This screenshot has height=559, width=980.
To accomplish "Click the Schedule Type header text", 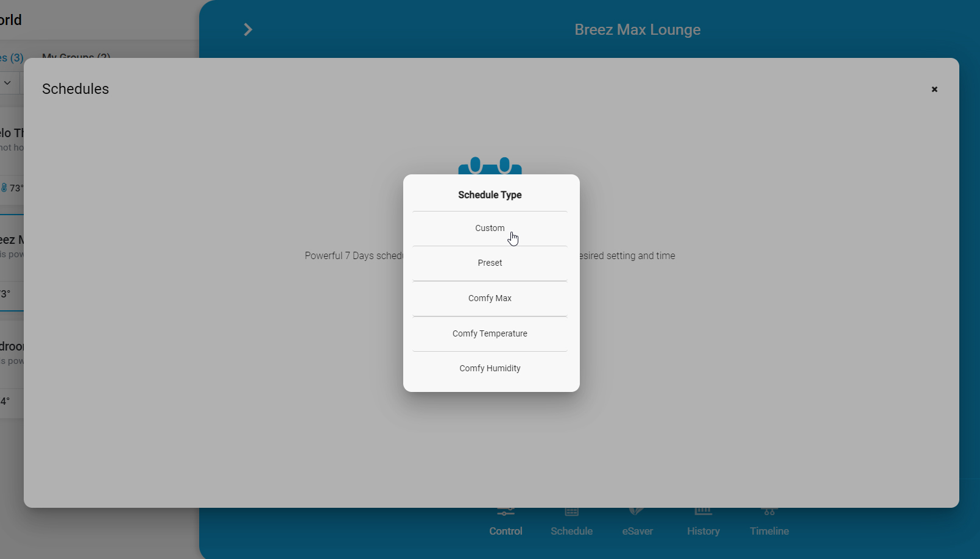I will (490, 195).
